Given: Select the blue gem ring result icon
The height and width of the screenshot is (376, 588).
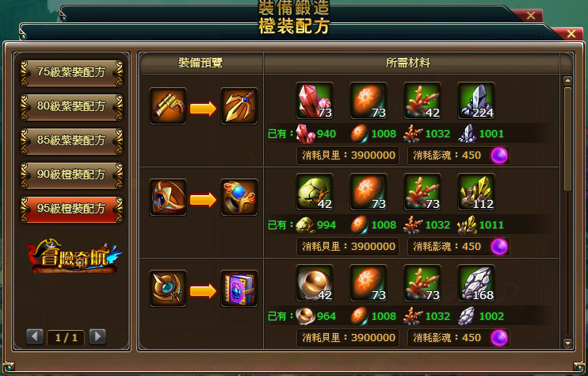Looking at the screenshot, I should tap(239, 198).
